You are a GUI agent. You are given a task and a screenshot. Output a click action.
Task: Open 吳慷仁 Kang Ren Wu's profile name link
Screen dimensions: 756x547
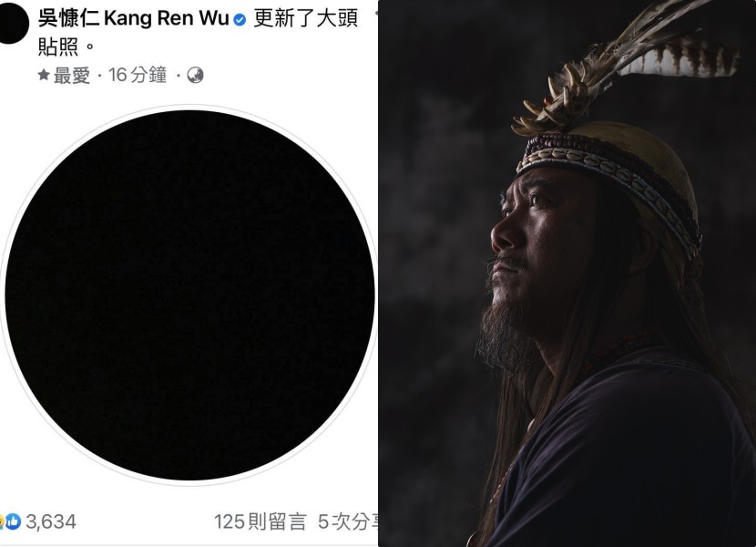click(x=134, y=18)
